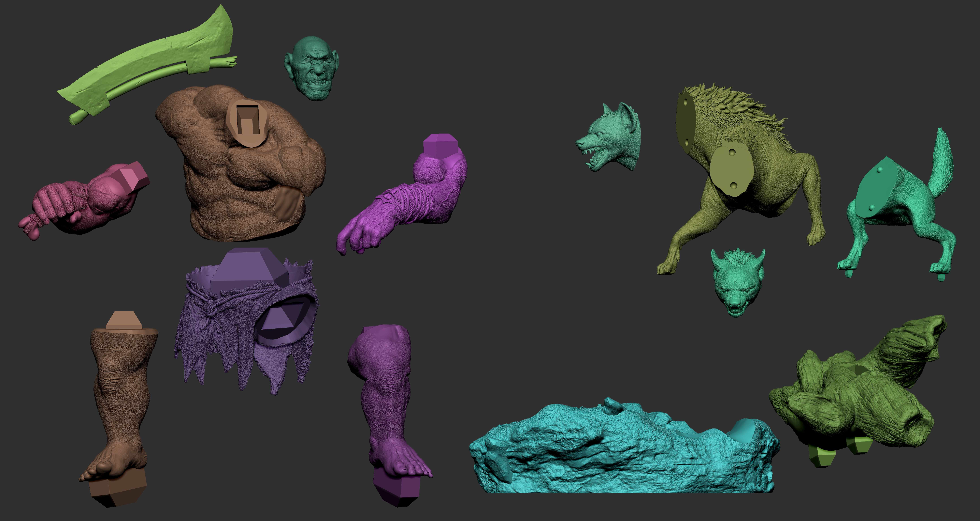Click the teal side-view wolf head
This screenshot has width=980, height=521.
[x=609, y=137]
